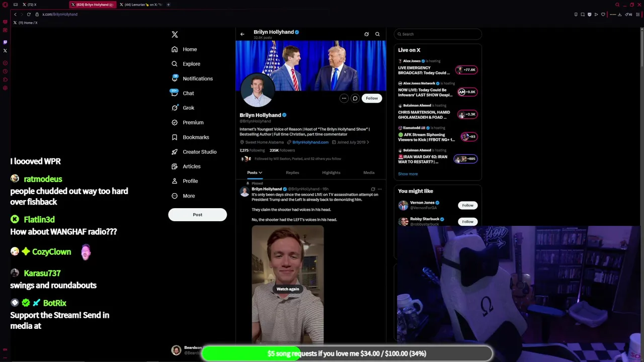Switch to the Replies tab
The height and width of the screenshot is (362, 644).
[x=292, y=172]
